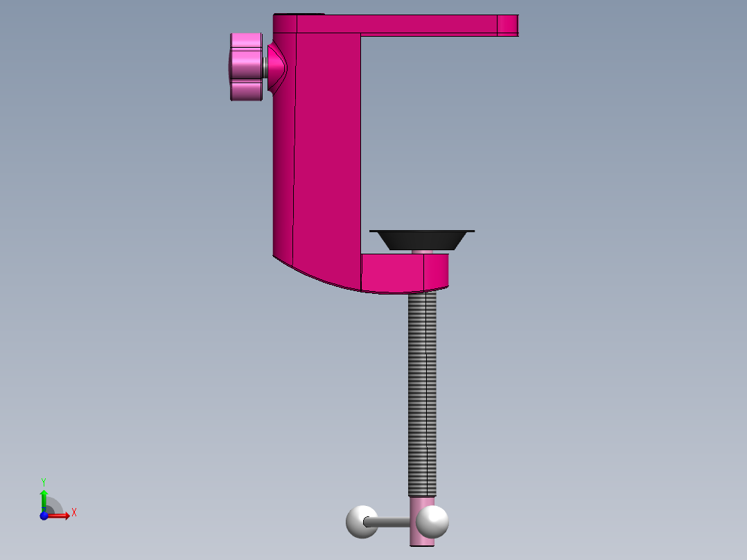Image resolution: width=747 pixels, height=560 pixels.
Task: Select the domed boss beside the knob
Action: (x=276, y=67)
